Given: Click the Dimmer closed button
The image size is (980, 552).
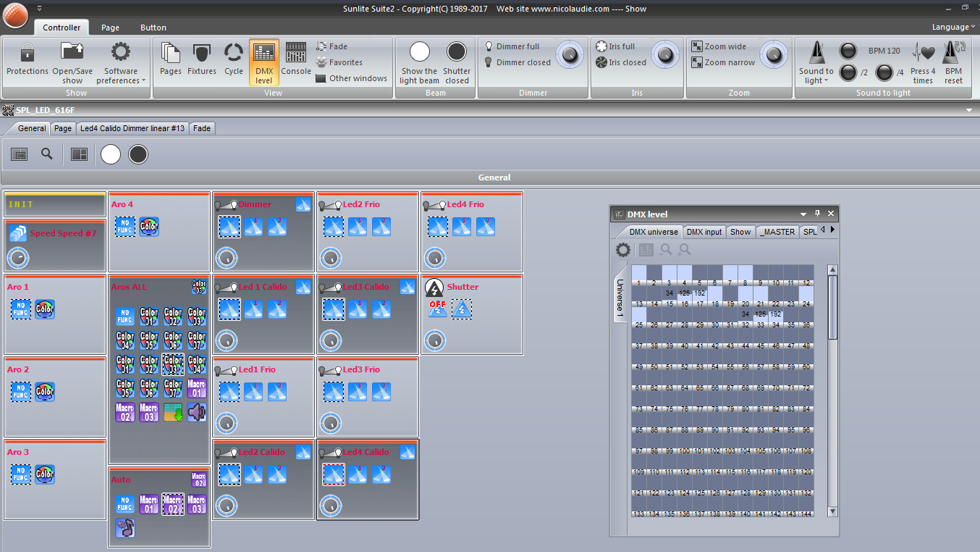Looking at the screenshot, I should click(518, 62).
